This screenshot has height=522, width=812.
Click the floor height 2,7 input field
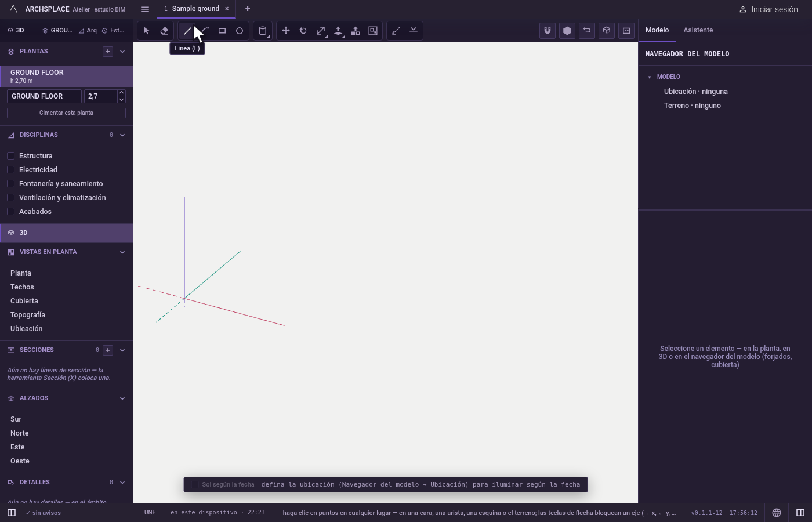(x=100, y=96)
